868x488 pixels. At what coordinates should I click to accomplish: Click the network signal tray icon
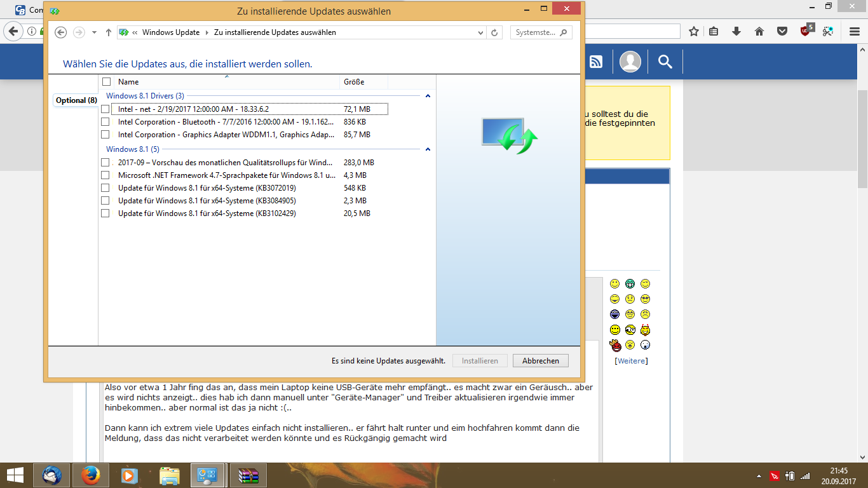point(805,475)
